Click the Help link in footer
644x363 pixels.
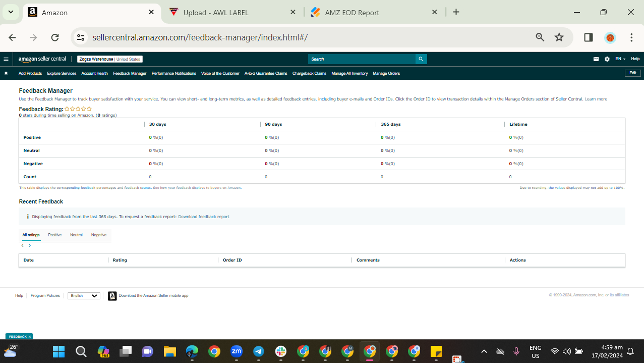[x=19, y=296]
